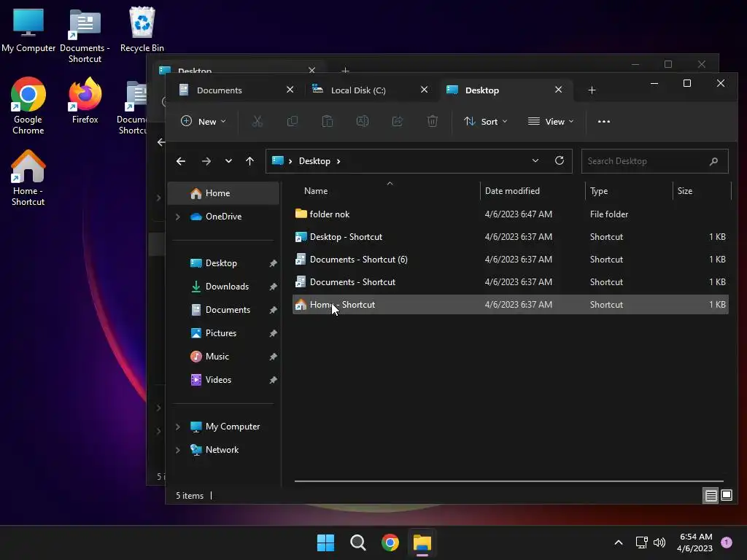
Task: Switch to large thumbnails view icon
Action: (x=727, y=495)
